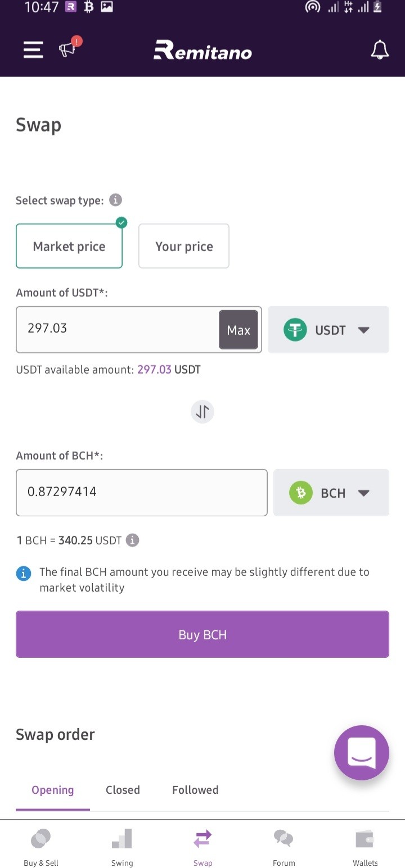Select Your price swap type
This screenshot has height=868, width=405.
click(184, 246)
